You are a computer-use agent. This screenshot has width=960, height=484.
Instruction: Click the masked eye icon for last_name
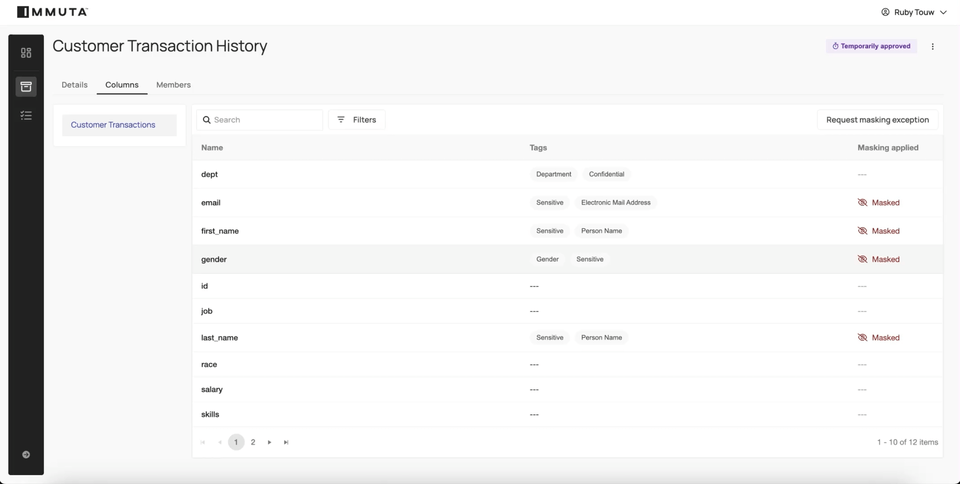coord(862,338)
